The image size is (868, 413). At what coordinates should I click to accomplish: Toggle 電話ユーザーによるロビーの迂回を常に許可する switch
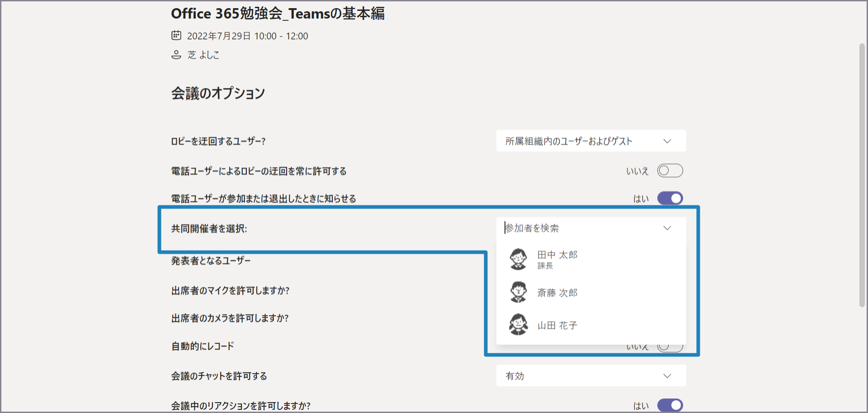pyautogui.click(x=670, y=171)
